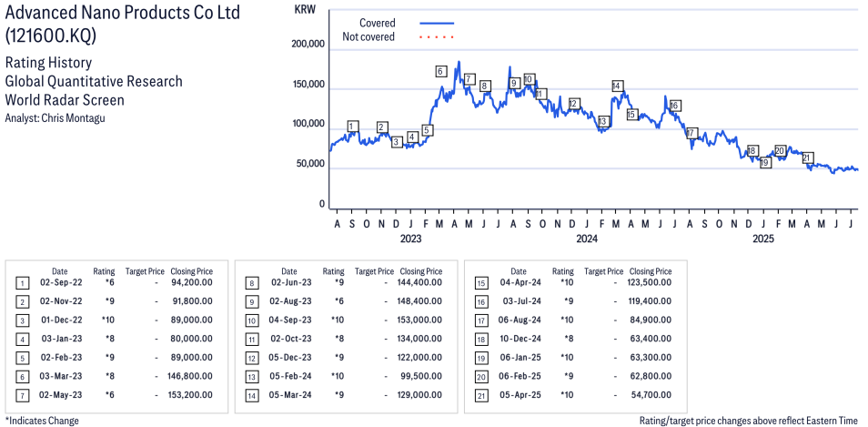Click chart marker 5 near February 2023
The height and width of the screenshot is (427, 868).
(426, 130)
